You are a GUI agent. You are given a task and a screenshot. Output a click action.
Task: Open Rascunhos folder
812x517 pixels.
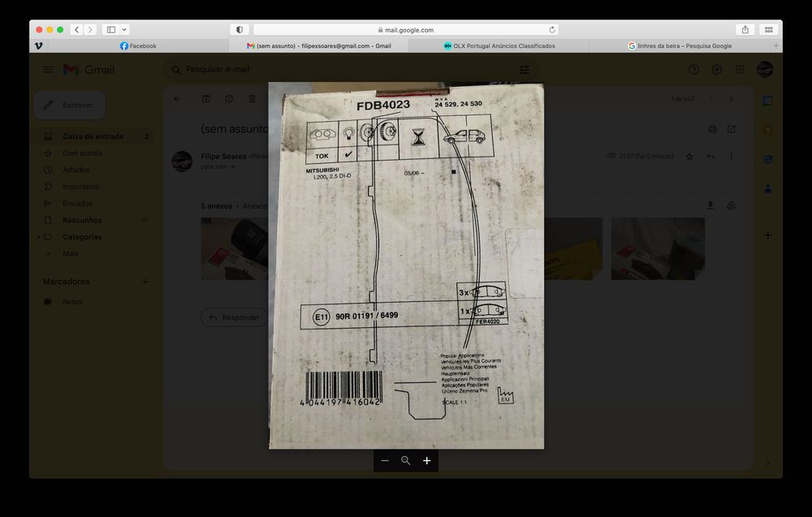pyautogui.click(x=93, y=220)
